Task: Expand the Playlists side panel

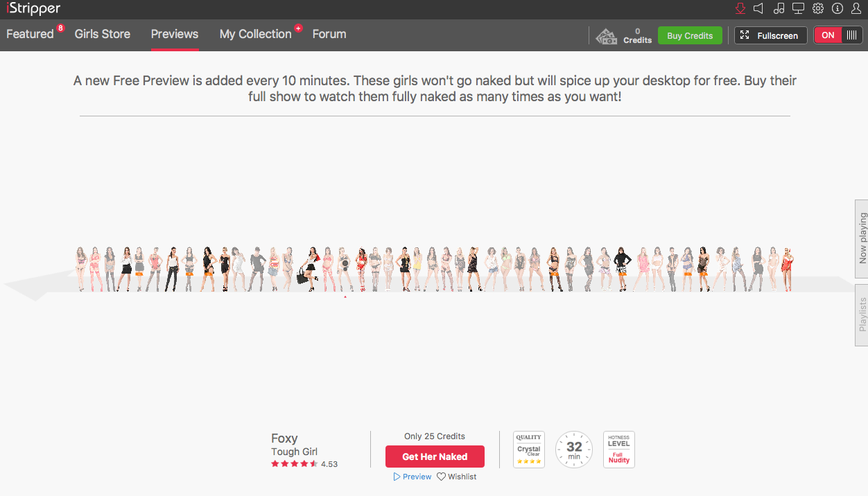Action: [862, 315]
